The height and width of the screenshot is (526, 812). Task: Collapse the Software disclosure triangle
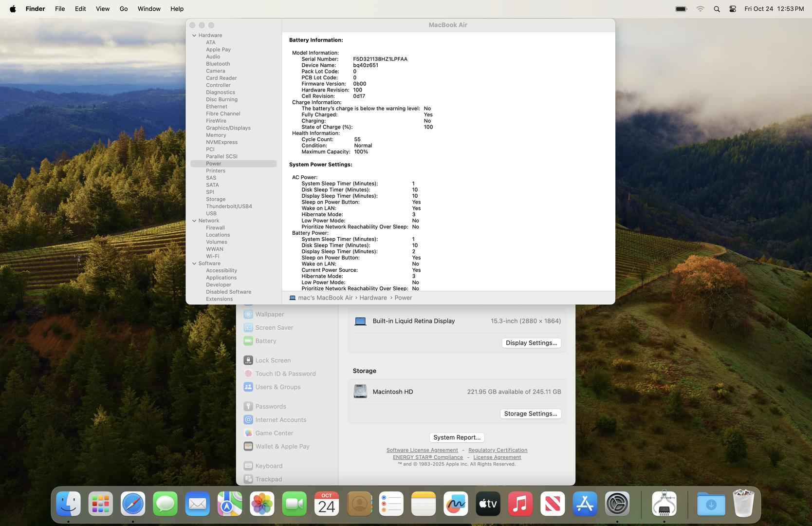pos(194,263)
